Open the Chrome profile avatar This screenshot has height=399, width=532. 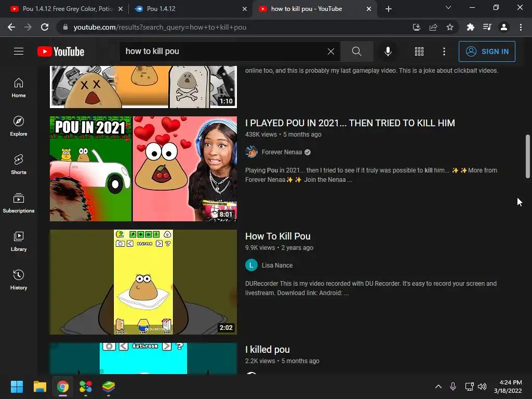pos(504,27)
